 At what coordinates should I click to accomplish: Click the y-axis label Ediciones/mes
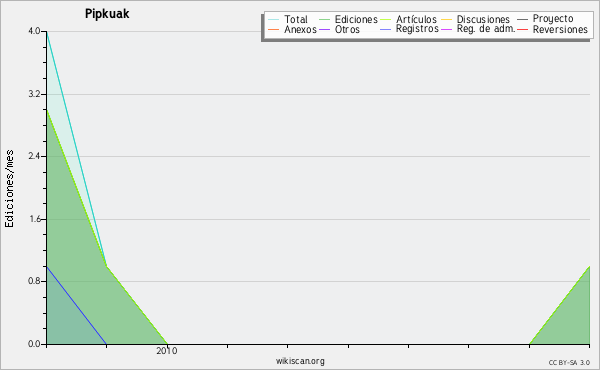9,189
